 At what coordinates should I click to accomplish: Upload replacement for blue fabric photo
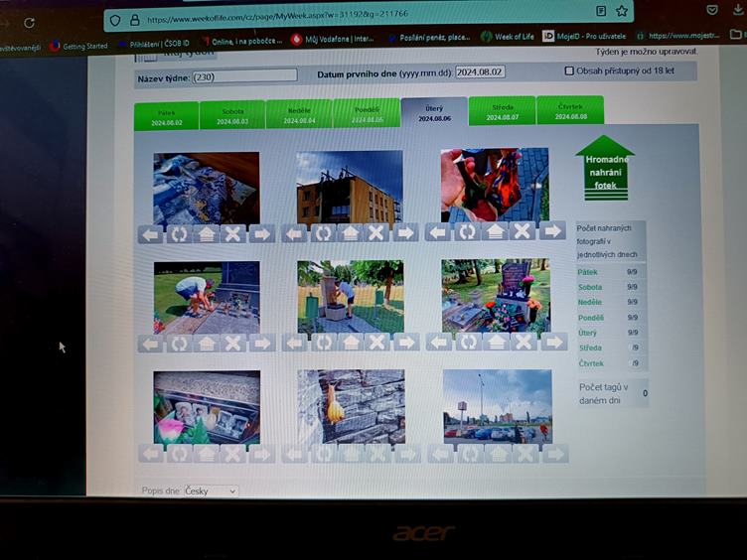pyautogui.click(x=207, y=234)
